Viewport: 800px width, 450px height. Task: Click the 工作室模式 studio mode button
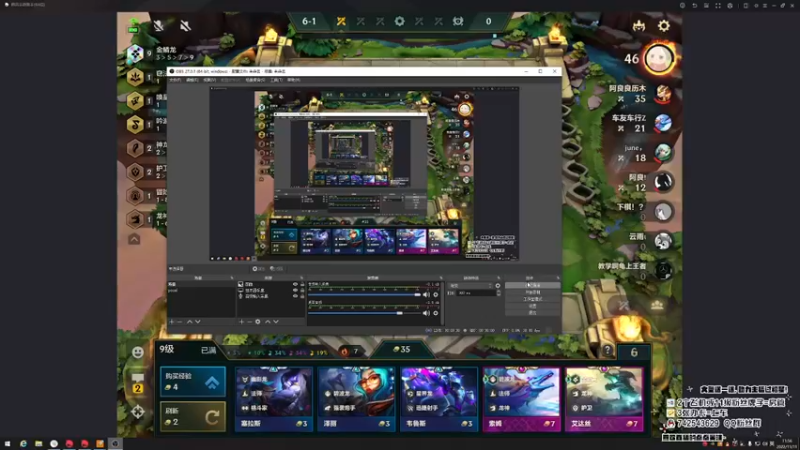533,299
